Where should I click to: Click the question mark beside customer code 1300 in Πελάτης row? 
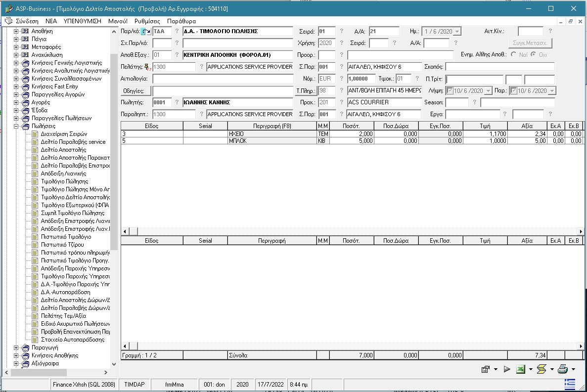tap(201, 67)
